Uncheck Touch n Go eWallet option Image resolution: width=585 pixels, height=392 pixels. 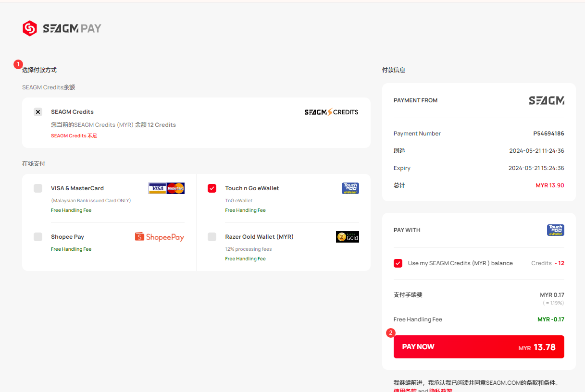pos(212,188)
